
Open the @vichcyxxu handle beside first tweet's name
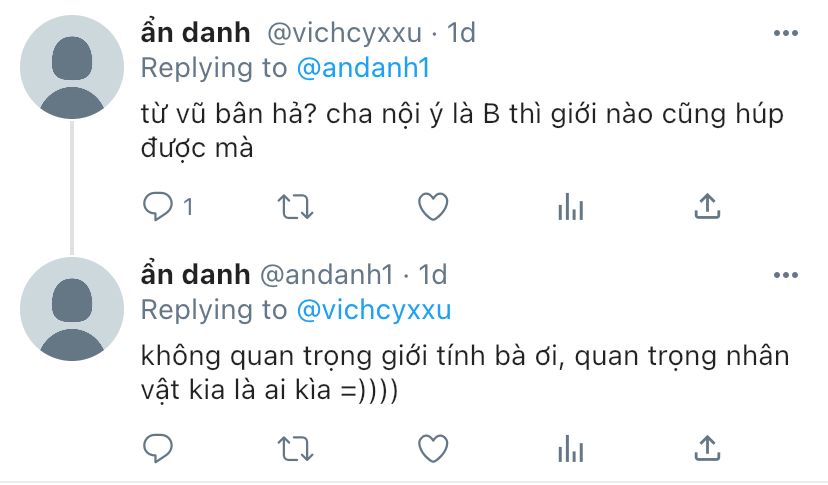click(344, 33)
